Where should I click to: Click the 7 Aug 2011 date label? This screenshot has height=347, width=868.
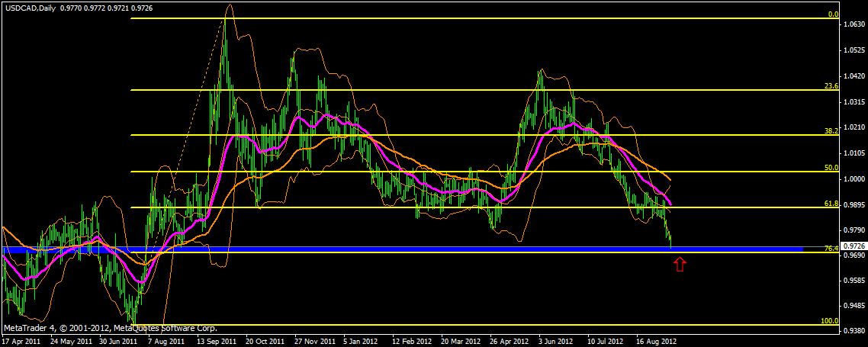(x=168, y=342)
